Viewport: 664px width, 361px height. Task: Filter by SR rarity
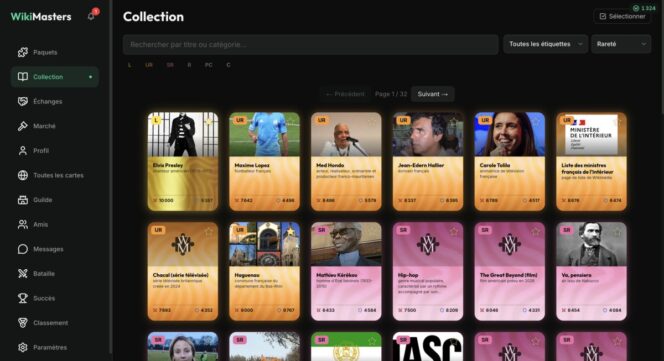click(170, 65)
